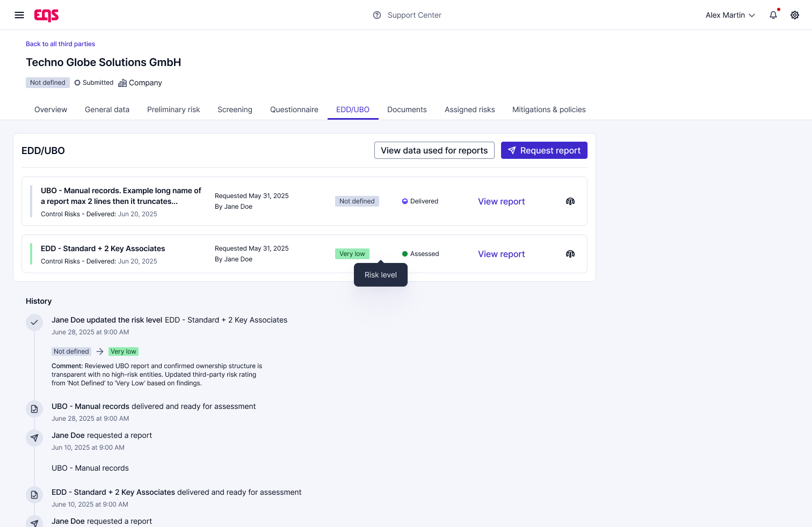Go to the Mitigations & policies tab
Screen dimensions: 812x527
coord(549,109)
